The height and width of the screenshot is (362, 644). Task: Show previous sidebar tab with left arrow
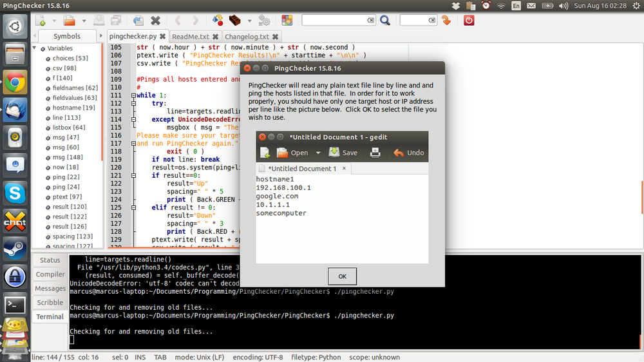pos(35,36)
